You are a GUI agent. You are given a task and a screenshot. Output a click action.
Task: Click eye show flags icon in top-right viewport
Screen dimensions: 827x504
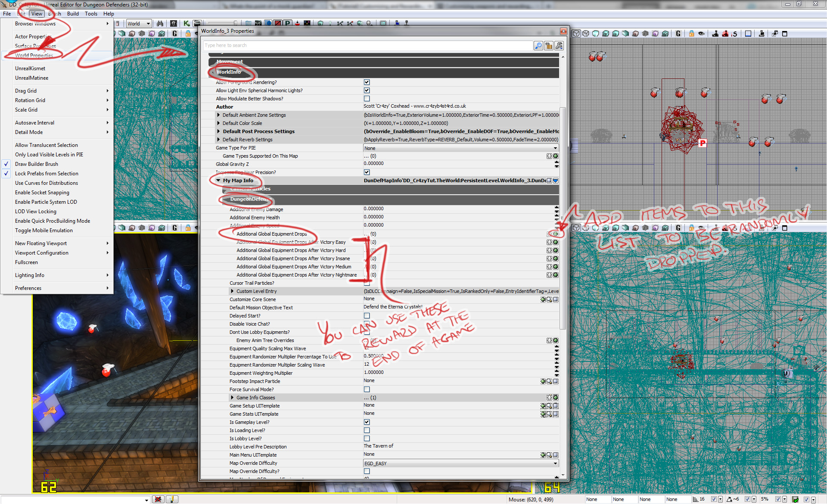click(x=701, y=34)
